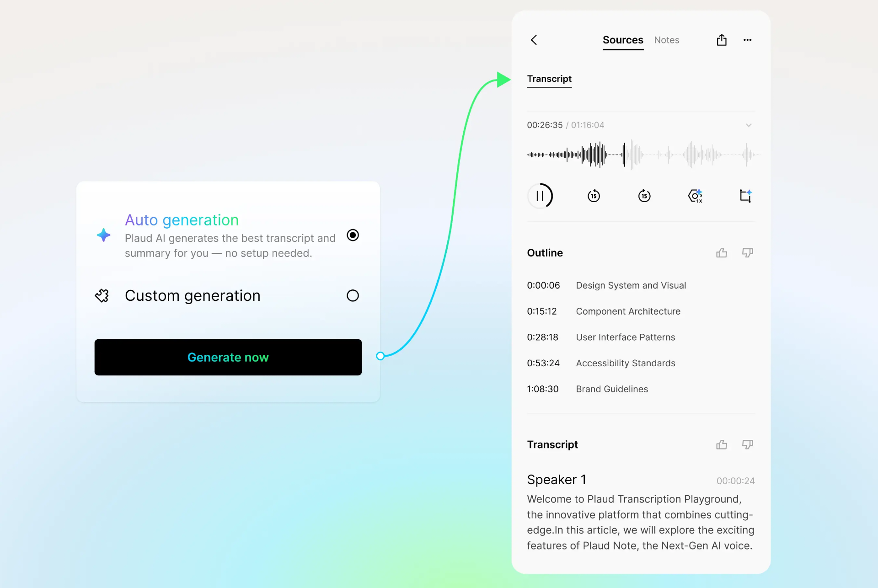Click the AI crop clip icon
Image resolution: width=878 pixels, height=588 pixels.
coord(746,196)
